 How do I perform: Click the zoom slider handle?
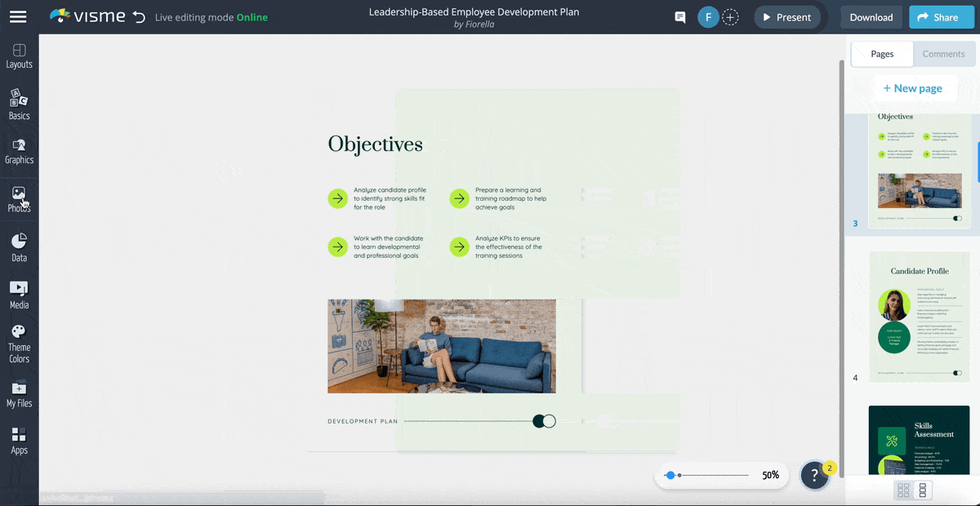tap(670, 475)
